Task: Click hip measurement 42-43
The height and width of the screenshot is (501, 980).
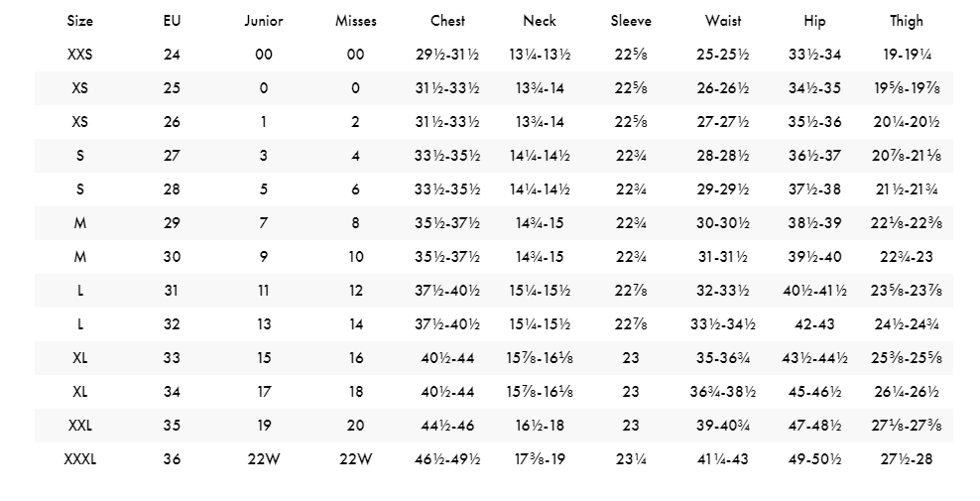Action: pos(814,324)
